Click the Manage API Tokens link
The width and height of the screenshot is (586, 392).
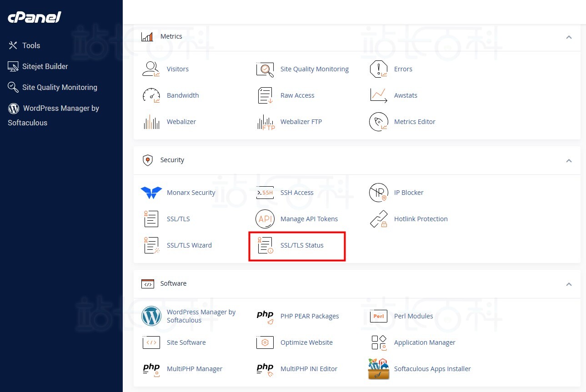(x=309, y=219)
